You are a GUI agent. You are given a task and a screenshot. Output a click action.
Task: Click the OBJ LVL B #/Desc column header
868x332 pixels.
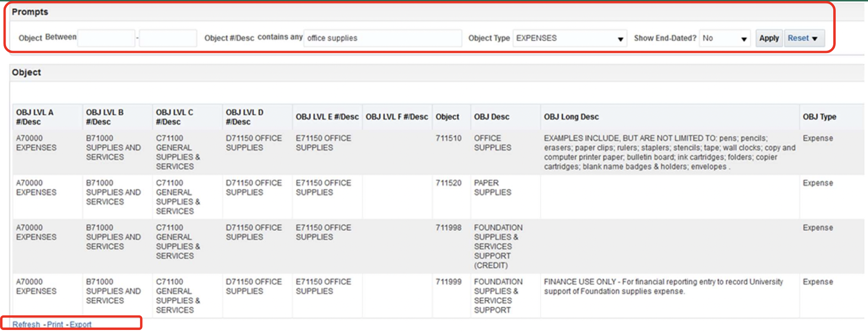coord(104,117)
